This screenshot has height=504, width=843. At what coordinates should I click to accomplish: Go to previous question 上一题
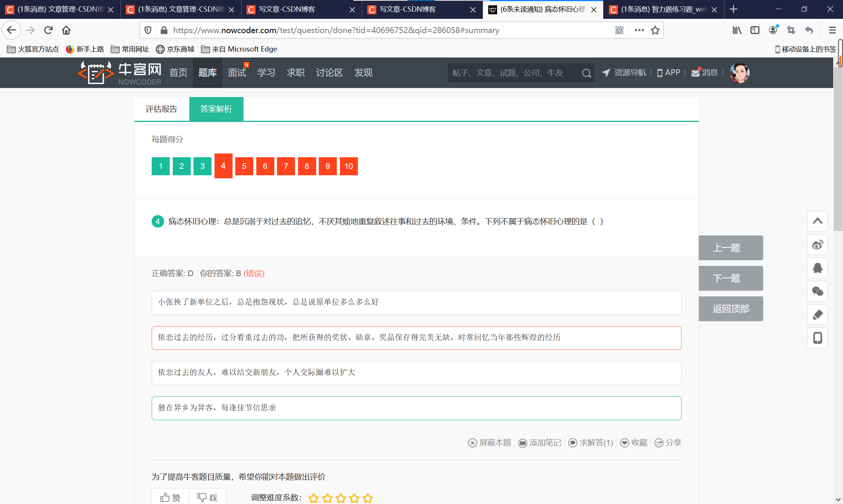(x=731, y=248)
